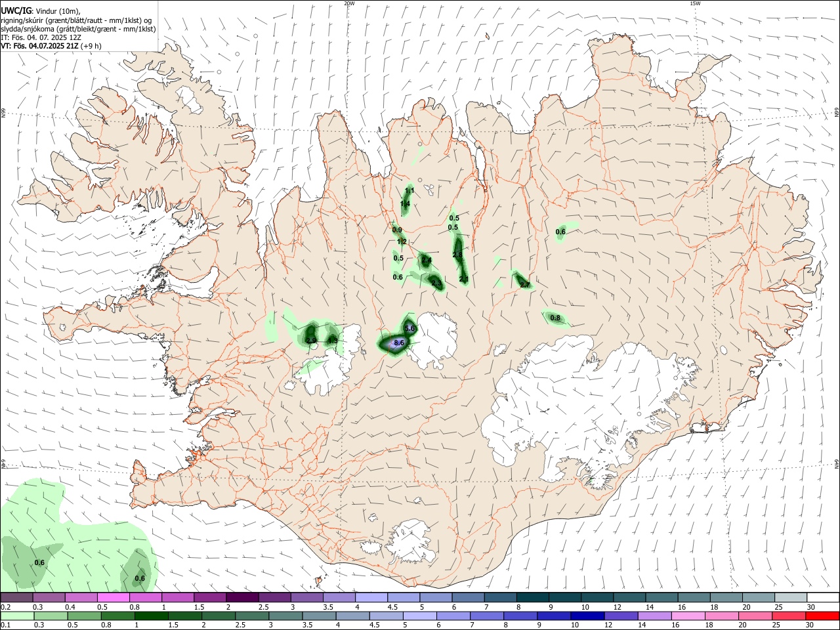Click the 2.7 precipitation value
Viewport: 840px width, 630px height.
[x=524, y=284]
